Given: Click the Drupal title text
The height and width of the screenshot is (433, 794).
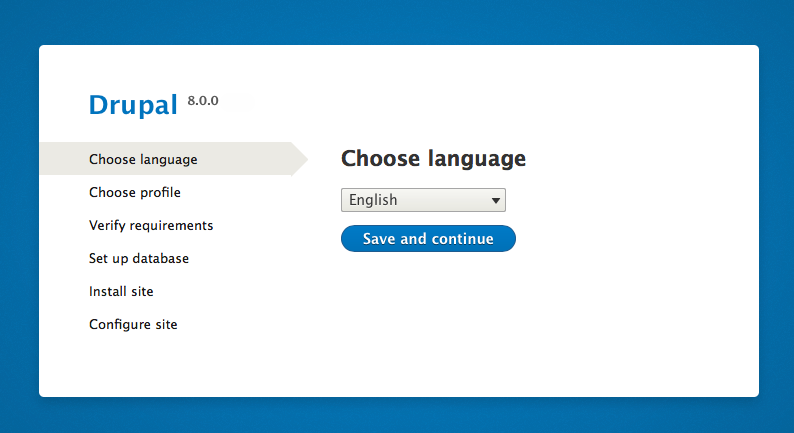Looking at the screenshot, I should coord(133,105).
